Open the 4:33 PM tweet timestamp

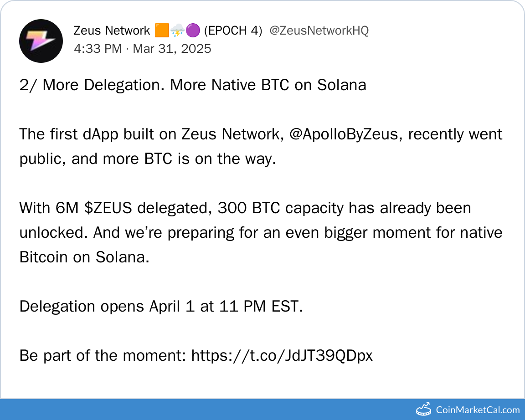click(x=98, y=49)
